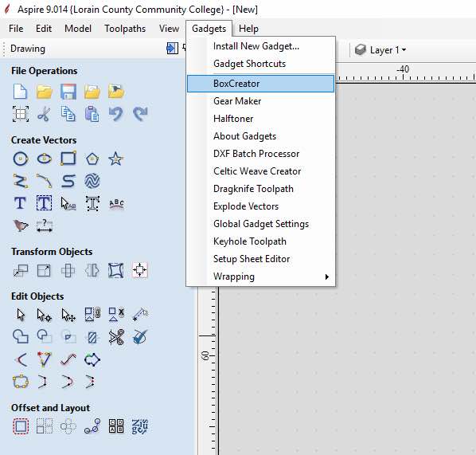Open the Offset vectors tool
The image size is (476, 455).
(x=21, y=426)
